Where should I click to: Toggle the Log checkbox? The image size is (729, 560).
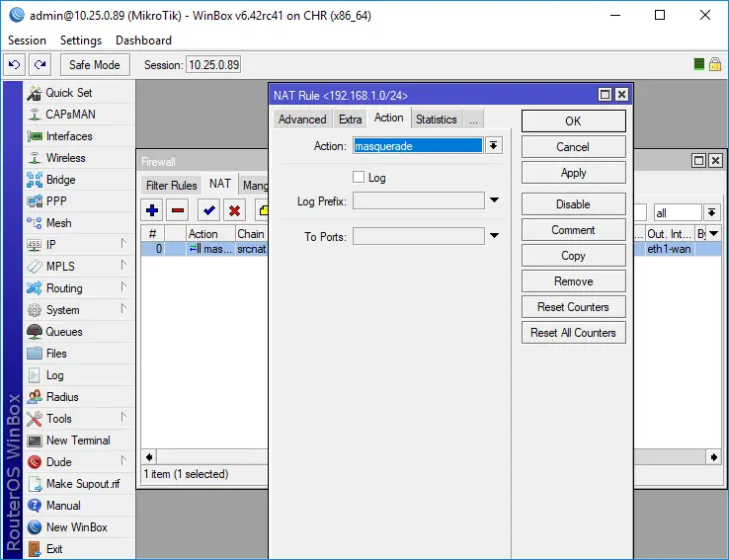pos(359,177)
